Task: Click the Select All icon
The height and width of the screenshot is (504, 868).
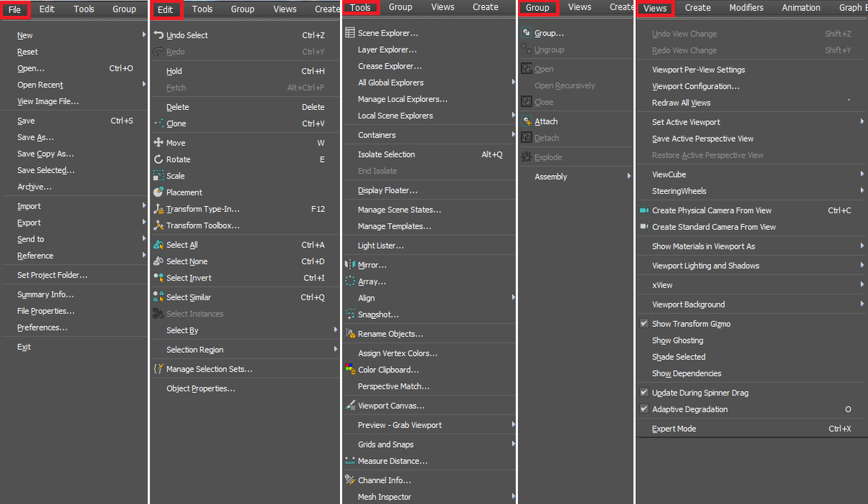Action: [158, 245]
